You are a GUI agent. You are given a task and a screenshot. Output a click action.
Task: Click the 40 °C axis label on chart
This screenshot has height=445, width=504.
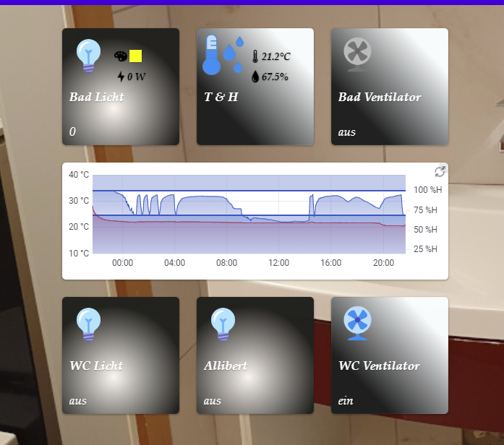pos(79,175)
